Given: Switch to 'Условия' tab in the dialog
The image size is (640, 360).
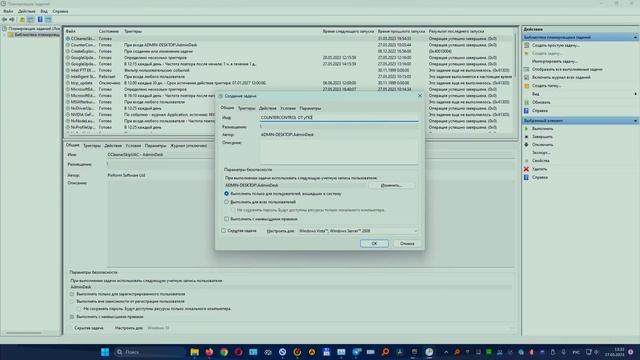Looking at the screenshot, I should coord(288,108).
